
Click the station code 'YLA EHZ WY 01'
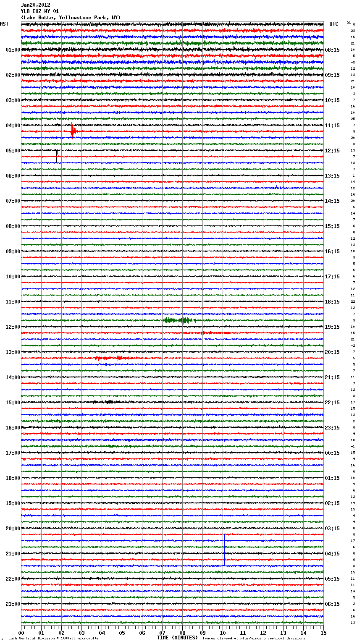coord(40,11)
